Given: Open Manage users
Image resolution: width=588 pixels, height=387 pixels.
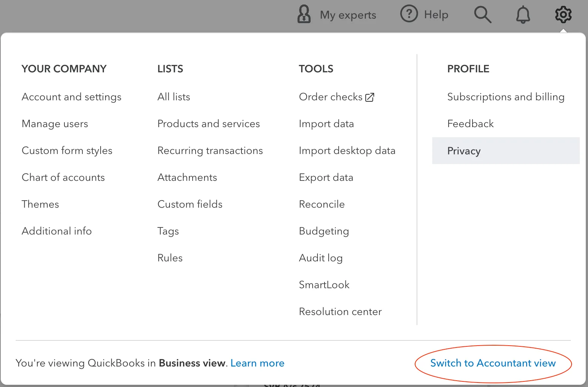Looking at the screenshot, I should 55,124.
